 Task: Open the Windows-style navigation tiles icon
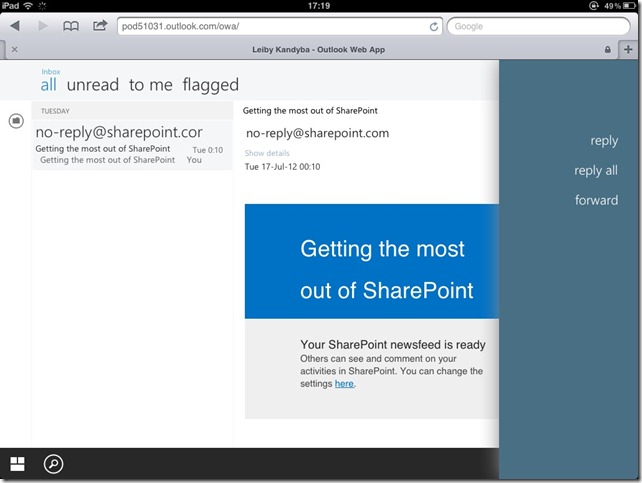17,464
